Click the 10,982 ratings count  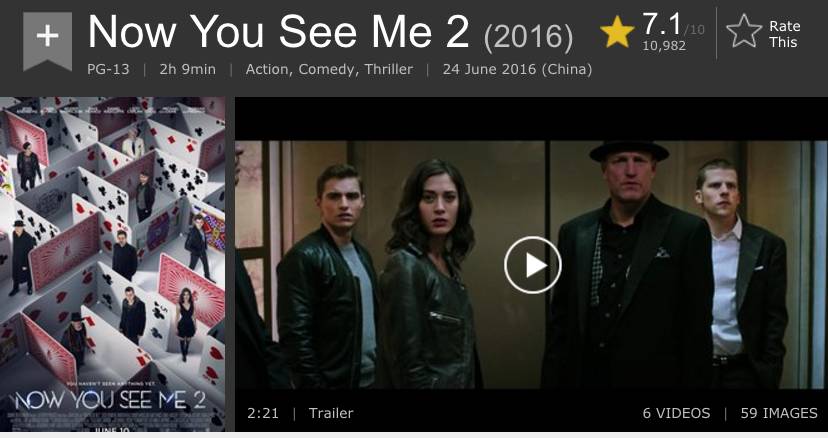pos(664,46)
